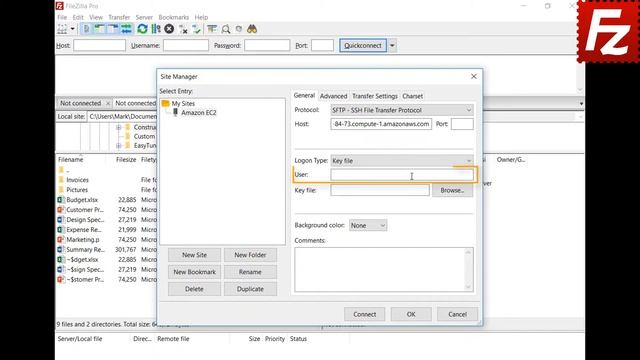Toggle transfer queue display icon
This screenshot has width=640, height=360.
tap(126, 29)
